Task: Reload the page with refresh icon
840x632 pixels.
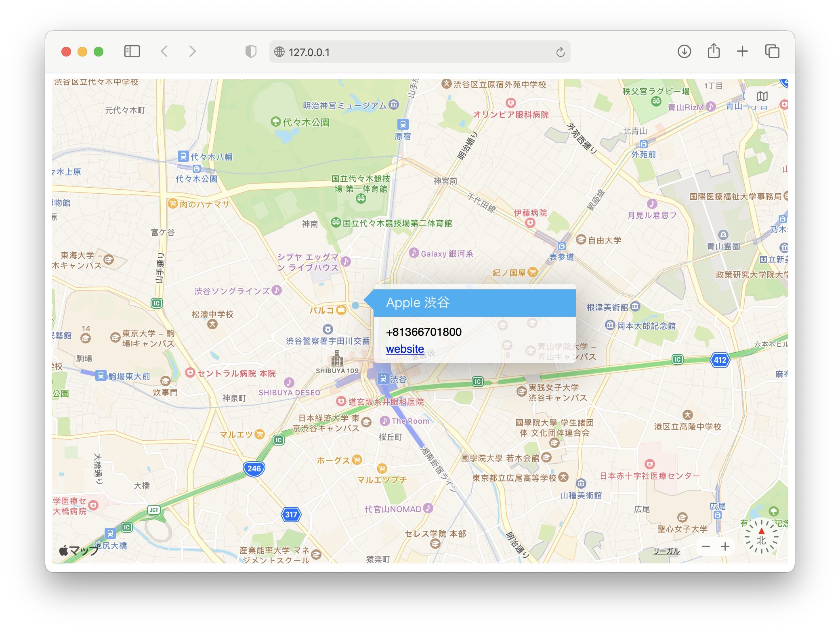Action: click(x=560, y=52)
